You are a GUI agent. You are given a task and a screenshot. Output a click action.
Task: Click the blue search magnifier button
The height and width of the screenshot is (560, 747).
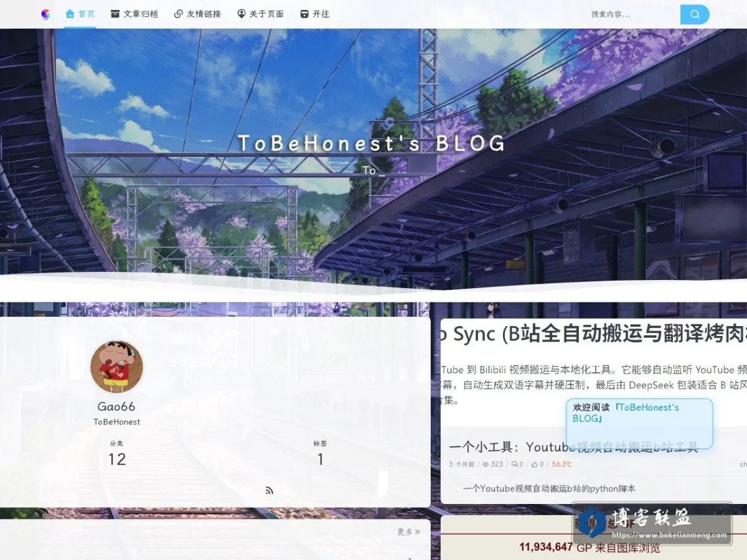695,14
